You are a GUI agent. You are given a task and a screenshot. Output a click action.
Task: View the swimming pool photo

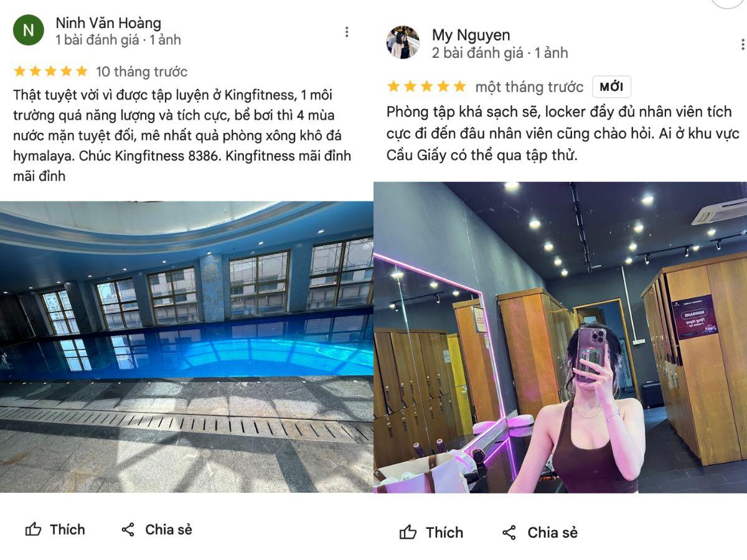(x=187, y=347)
